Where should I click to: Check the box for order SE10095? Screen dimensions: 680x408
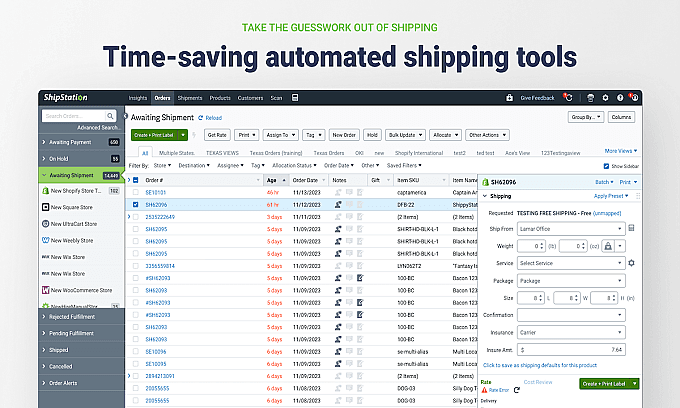tap(136, 364)
